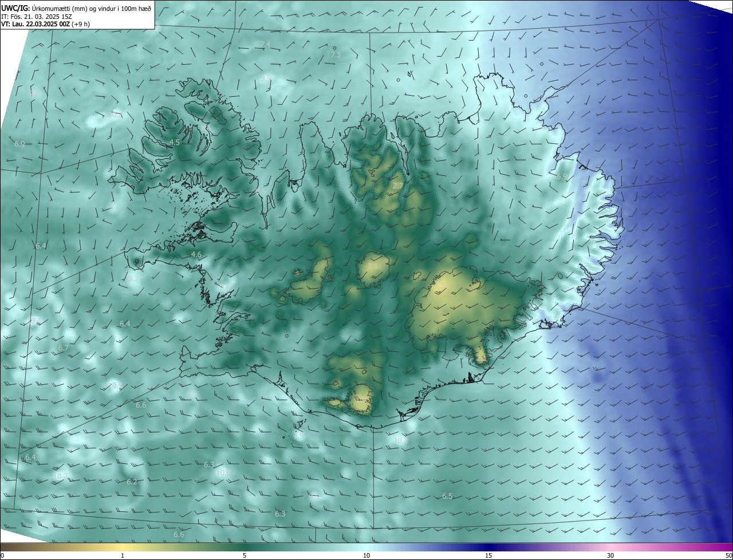This screenshot has width=733, height=560.
Task: Click the 5 tick on the colour scale
Action: pos(245,555)
